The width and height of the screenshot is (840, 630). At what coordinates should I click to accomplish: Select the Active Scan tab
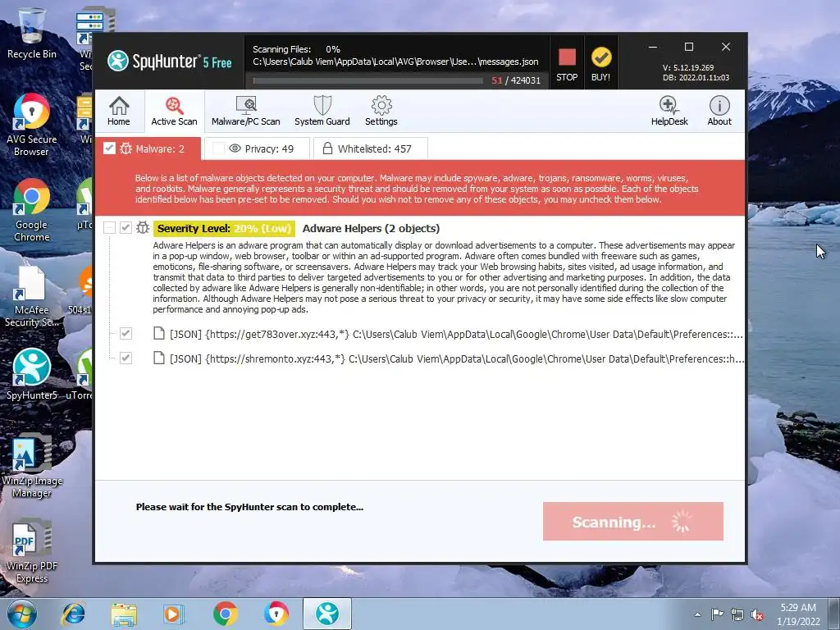[174, 111]
